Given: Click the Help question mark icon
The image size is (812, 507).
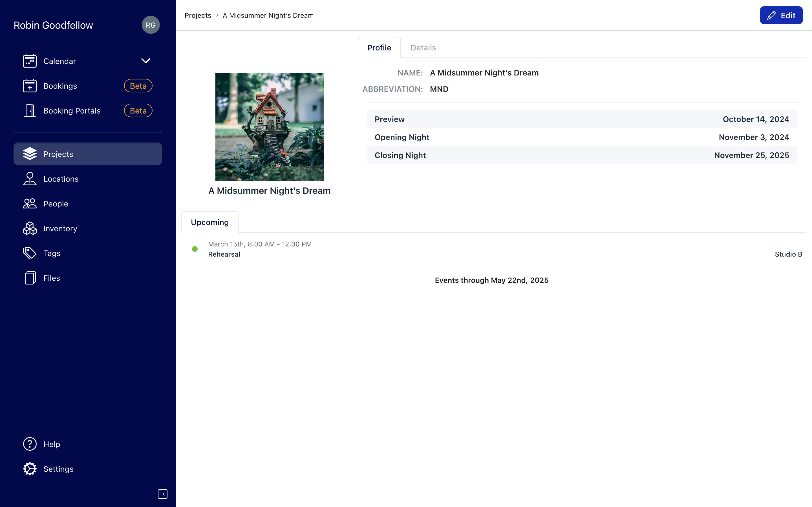Looking at the screenshot, I should 30,444.
